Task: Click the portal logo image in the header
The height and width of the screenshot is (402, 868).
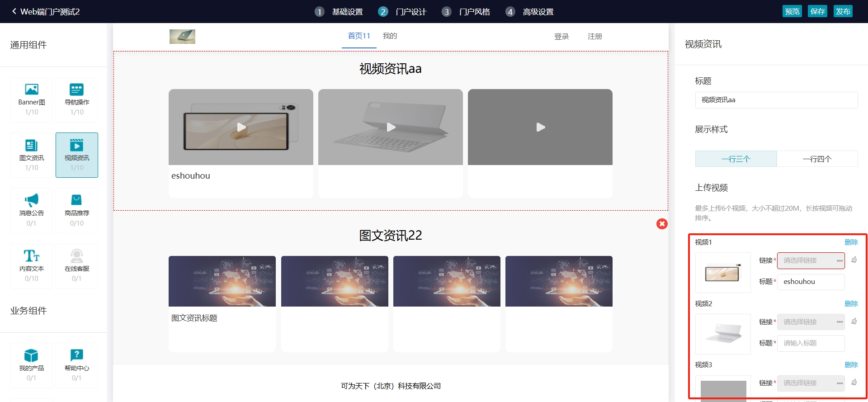Action: pos(182,37)
